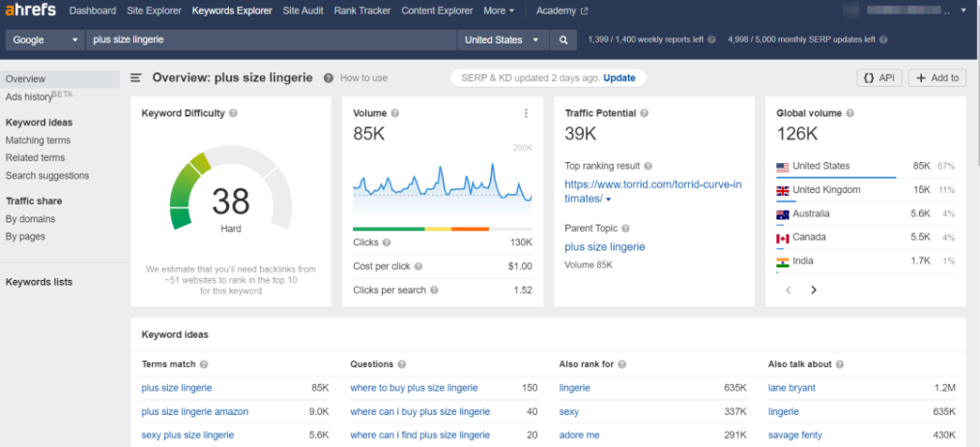Click the keyword search input field
The width and height of the screenshot is (980, 447).
click(x=271, y=40)
